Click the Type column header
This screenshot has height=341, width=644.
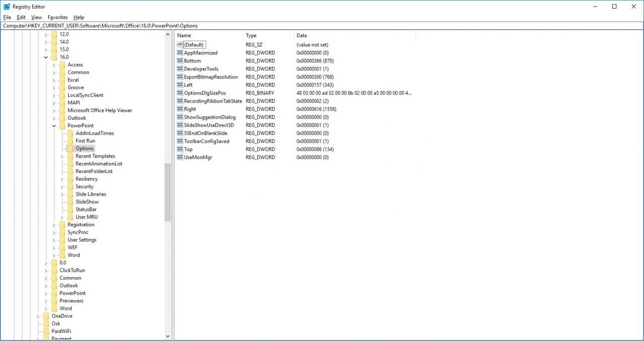click(x=269, y=36)
